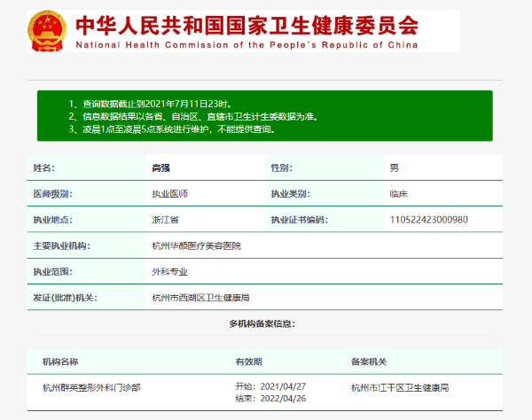Select notice line about 2021年7月11日23时
The image size is (532, 420).
pyautogui.click(x=151, y=104)
